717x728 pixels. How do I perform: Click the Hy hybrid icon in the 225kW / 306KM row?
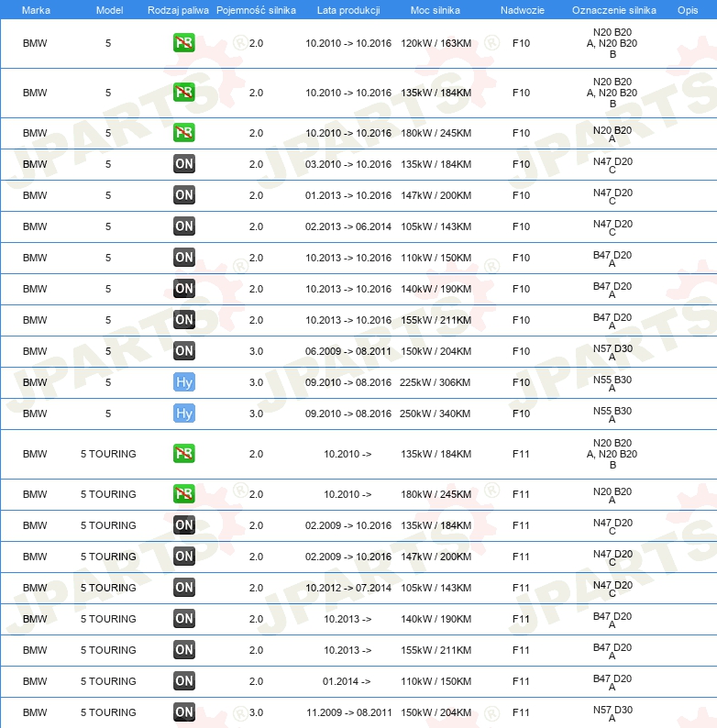[184, 382]
